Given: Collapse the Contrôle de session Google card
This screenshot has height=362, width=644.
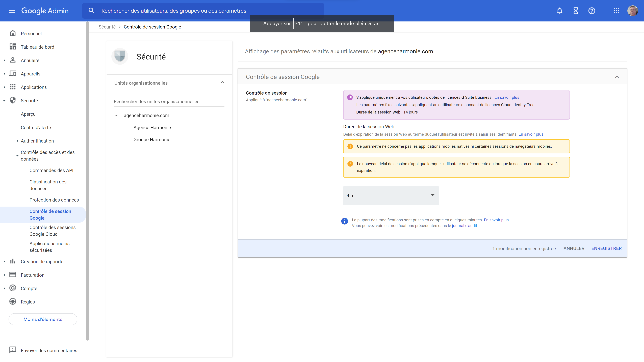Looking at the screenshot, I should pyautogui.click(x=617, y=77).
